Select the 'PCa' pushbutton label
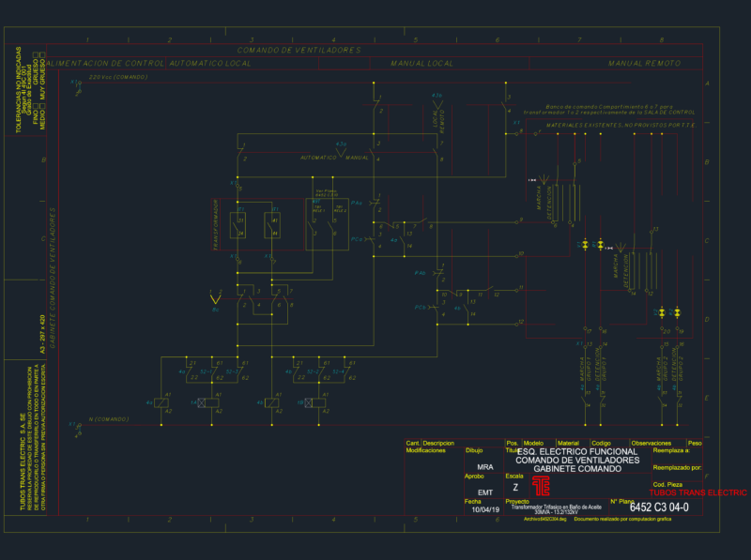Image resolution: width=751 pixels, height=560 pixels. tap(357, 239)
